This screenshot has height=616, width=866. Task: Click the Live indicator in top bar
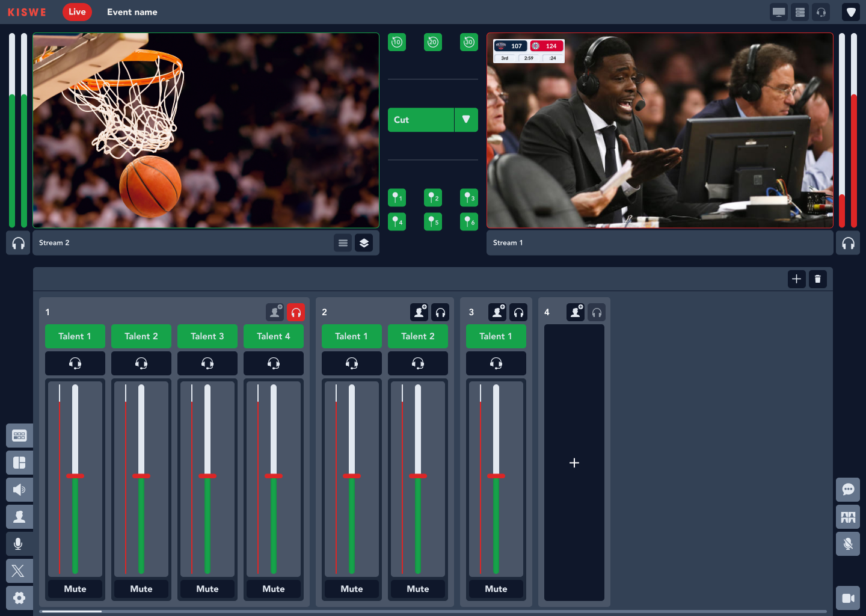point(77,11)
